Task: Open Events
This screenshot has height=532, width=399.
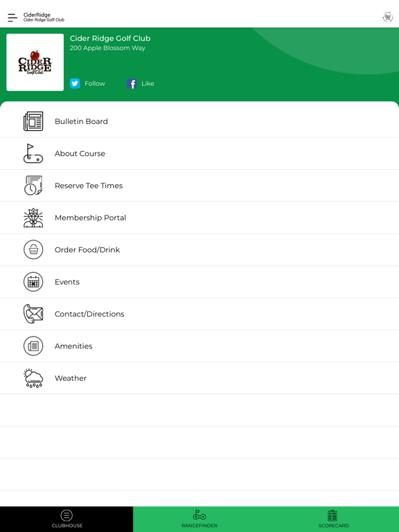Action: click(199, 282)
